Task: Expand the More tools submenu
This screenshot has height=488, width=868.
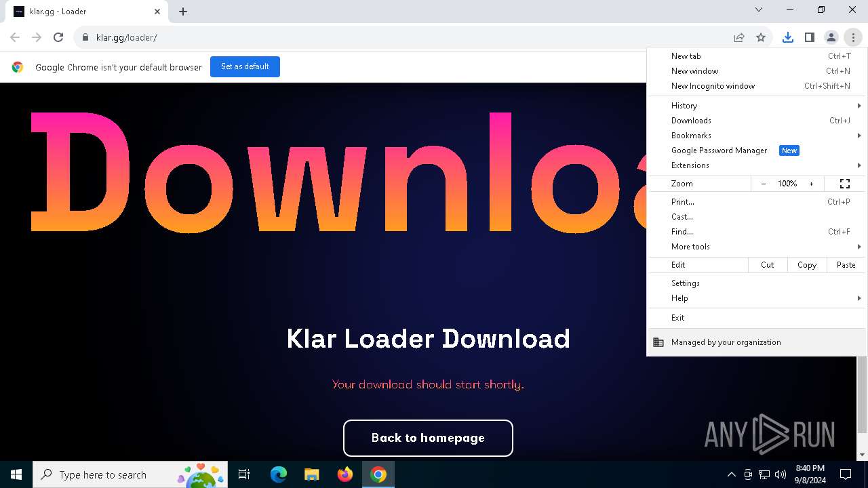Action: coord(756,247)
